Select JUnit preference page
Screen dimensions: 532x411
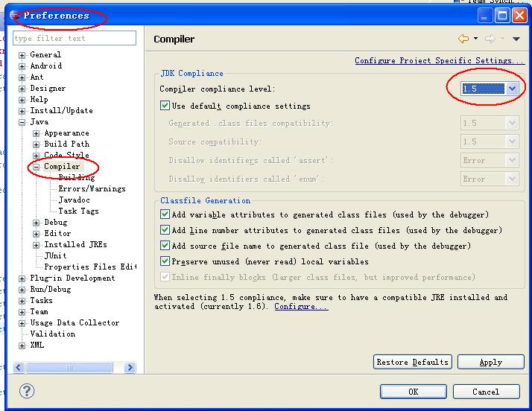click(55, 255)
